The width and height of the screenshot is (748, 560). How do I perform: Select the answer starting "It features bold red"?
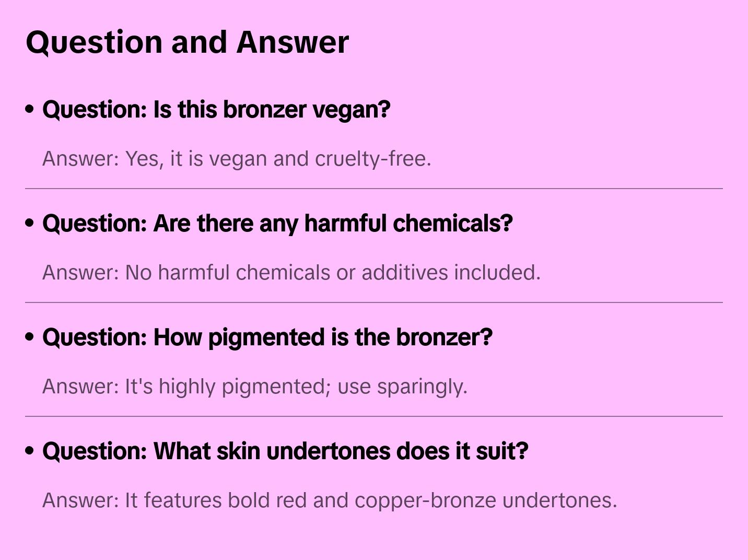pyautogui.click(x=330, y=500)
